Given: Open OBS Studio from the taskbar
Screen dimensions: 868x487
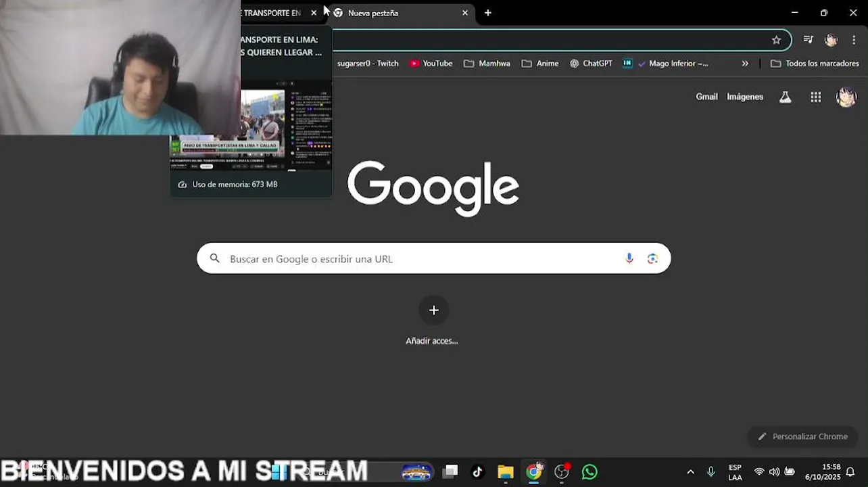Looking at the screenshot, I should tap(562, 472).
